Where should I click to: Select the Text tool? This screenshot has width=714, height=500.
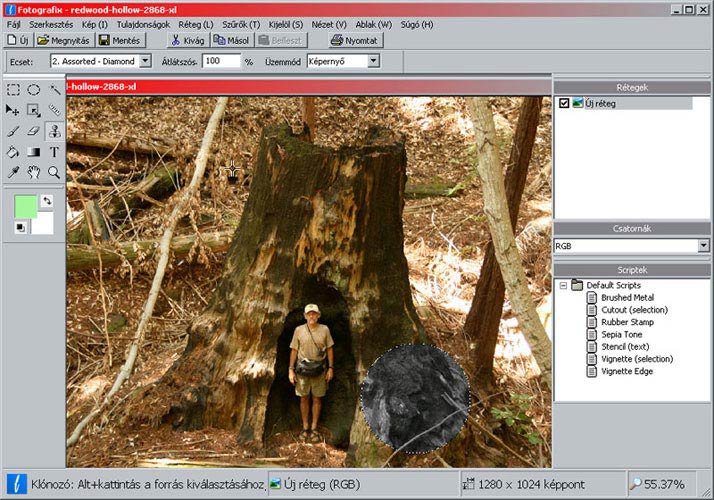[x=54, y=152]
